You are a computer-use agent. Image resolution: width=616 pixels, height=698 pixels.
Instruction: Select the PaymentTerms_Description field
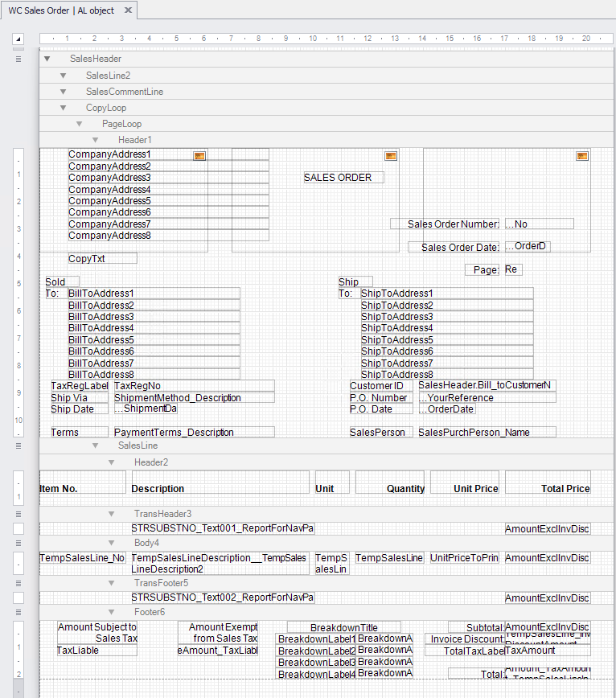(194, 433)
